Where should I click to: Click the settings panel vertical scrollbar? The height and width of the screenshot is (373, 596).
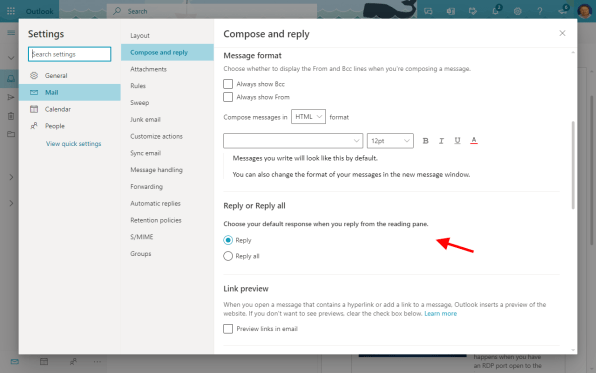(x=573, y=165)
